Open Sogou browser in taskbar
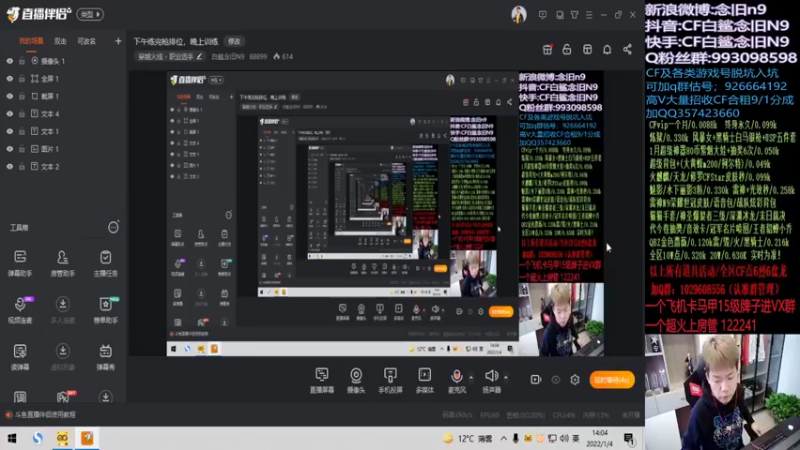This screenshot has width=800, height=450. [x=38, y=438]
